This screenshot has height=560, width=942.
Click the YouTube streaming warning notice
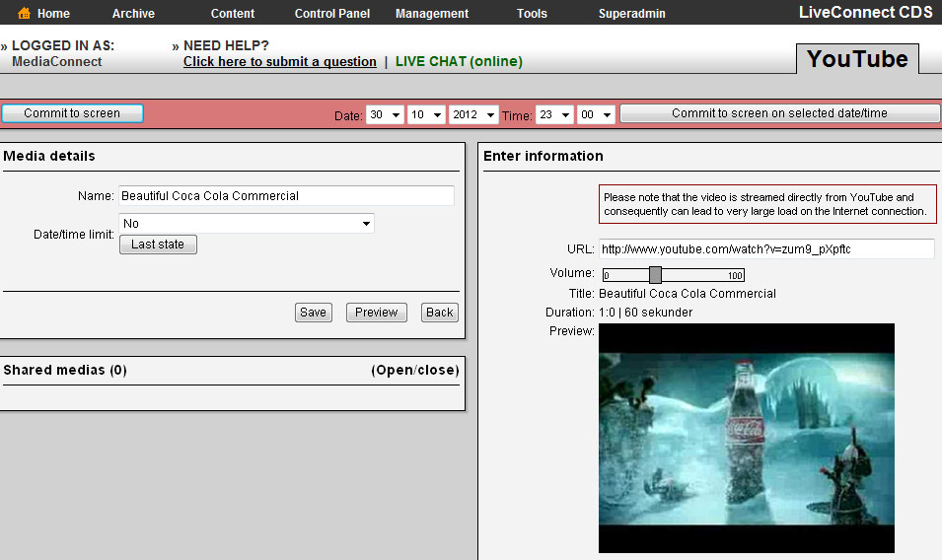coord(767,204)
